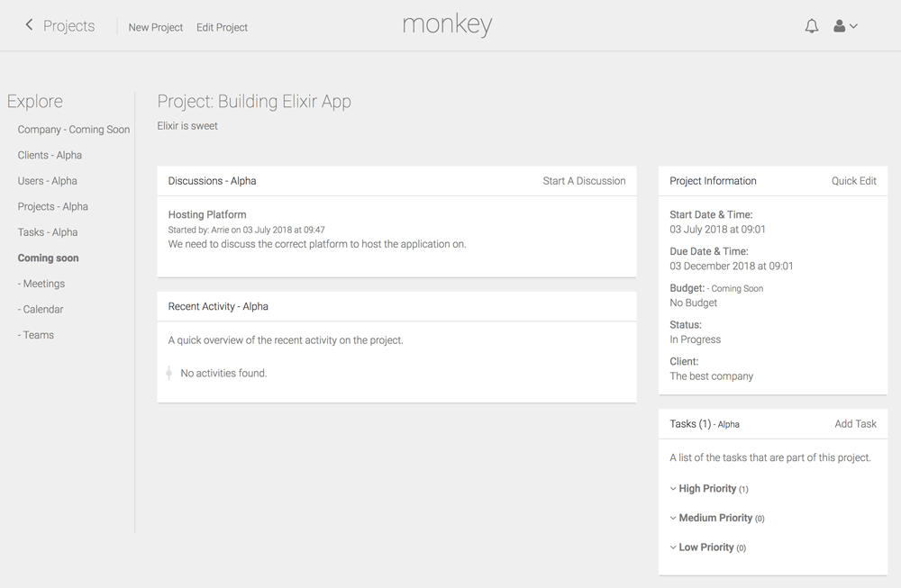Open the notifications bell
The width and height of the screenshot is (901, 588).
811,25
